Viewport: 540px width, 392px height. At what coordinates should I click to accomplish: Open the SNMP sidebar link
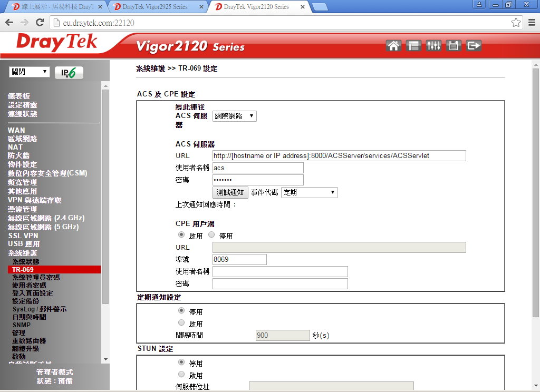coord(21,325)
